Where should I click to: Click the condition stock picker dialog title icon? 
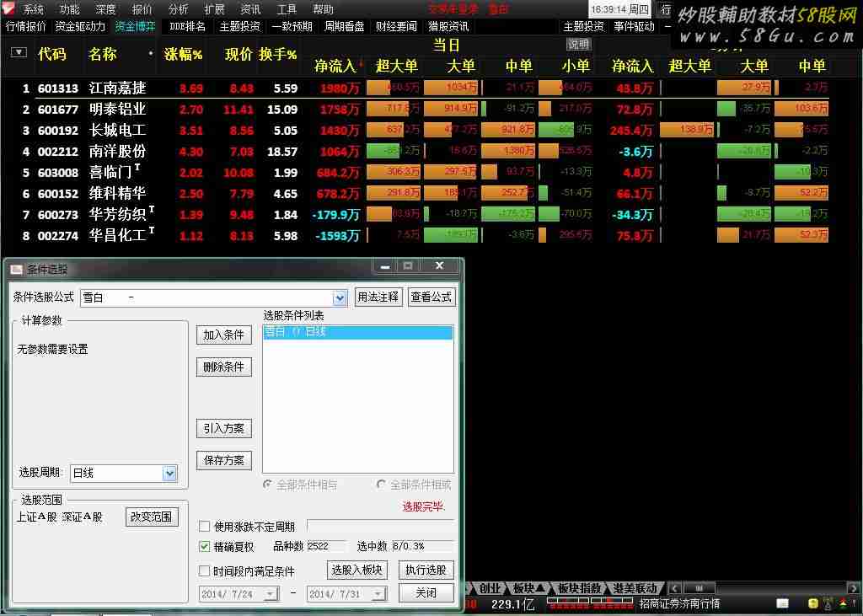[x=17, y=269]
